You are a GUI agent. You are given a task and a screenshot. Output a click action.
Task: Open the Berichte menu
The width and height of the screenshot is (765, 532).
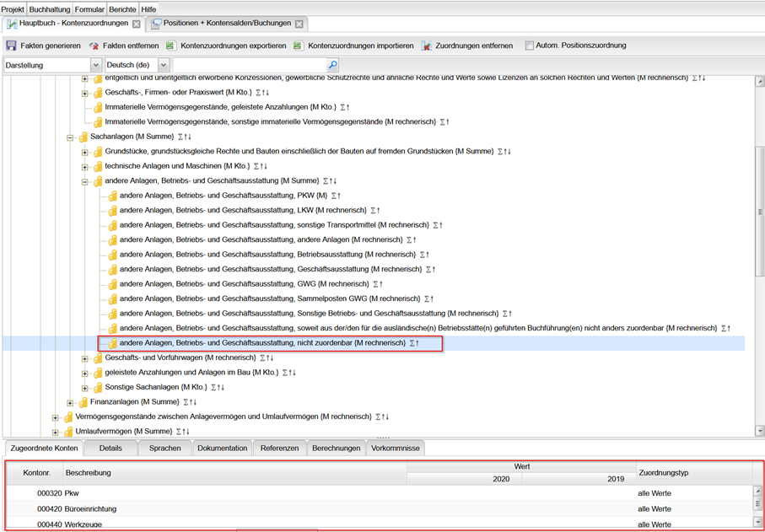coord(122,9)
